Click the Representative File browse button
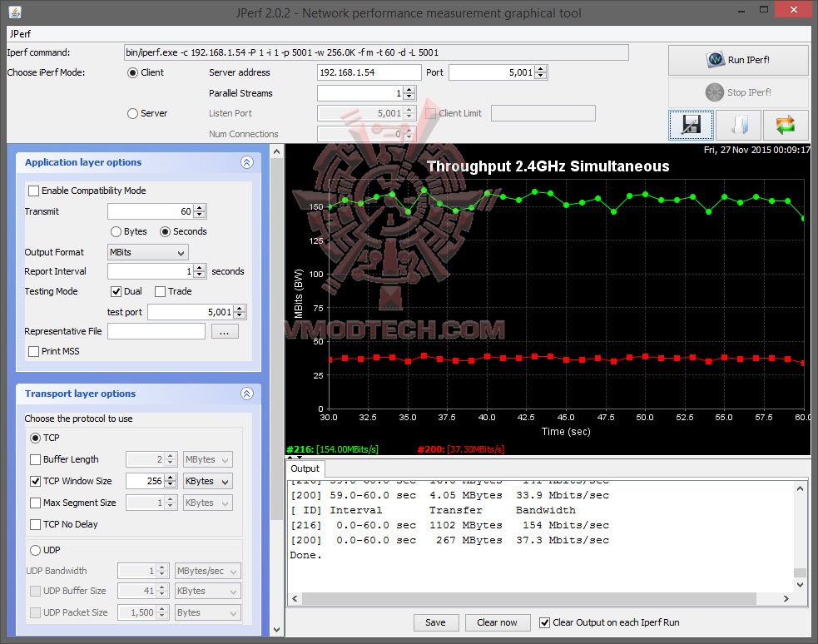The width and height of the screenshot is (818, 644). point(225,332)
